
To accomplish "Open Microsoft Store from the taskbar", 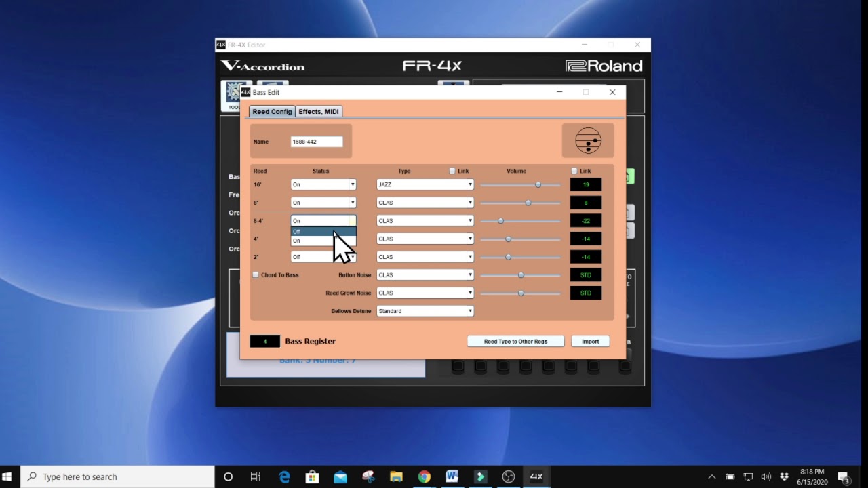I will [312, 476].
